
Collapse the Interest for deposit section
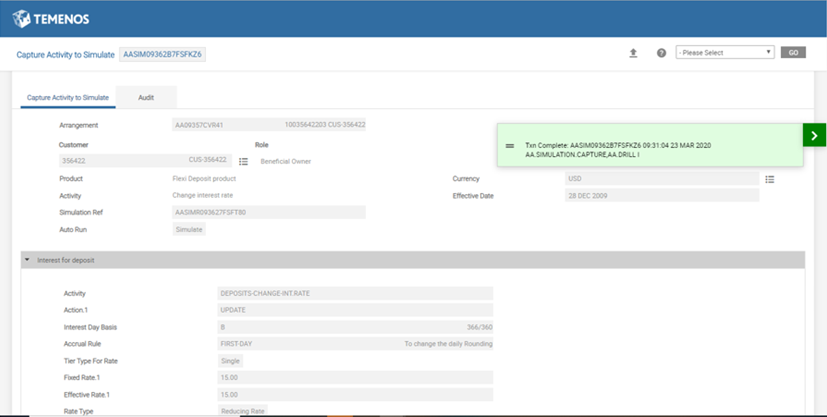point(28,260)
